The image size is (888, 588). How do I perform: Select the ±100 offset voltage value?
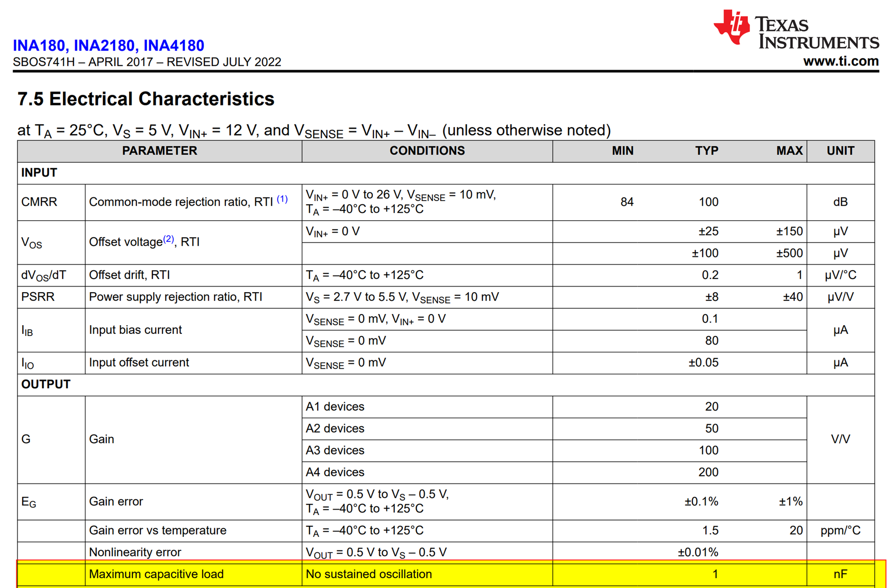point(705,253)
